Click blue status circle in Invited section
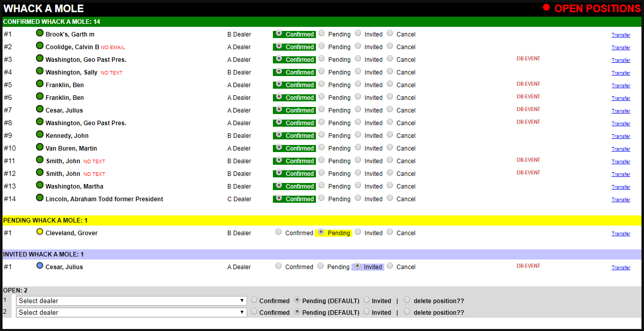The height and width of the screenshot is (331, 644). click(x=40, y=266)
